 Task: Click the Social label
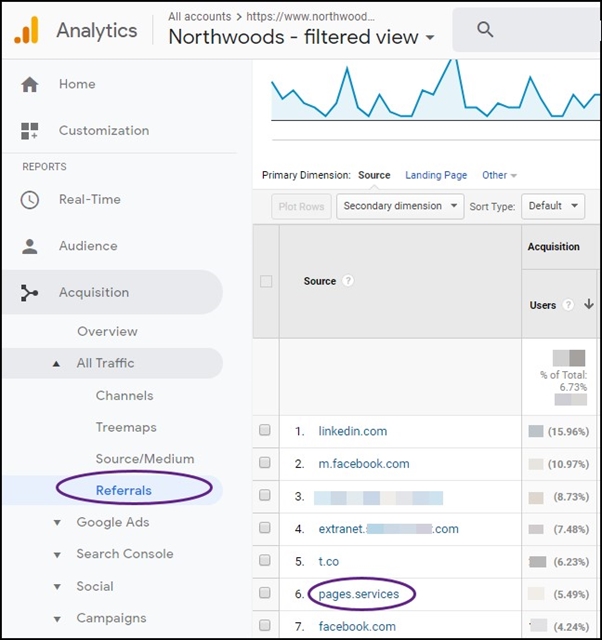tap(95, 587)
